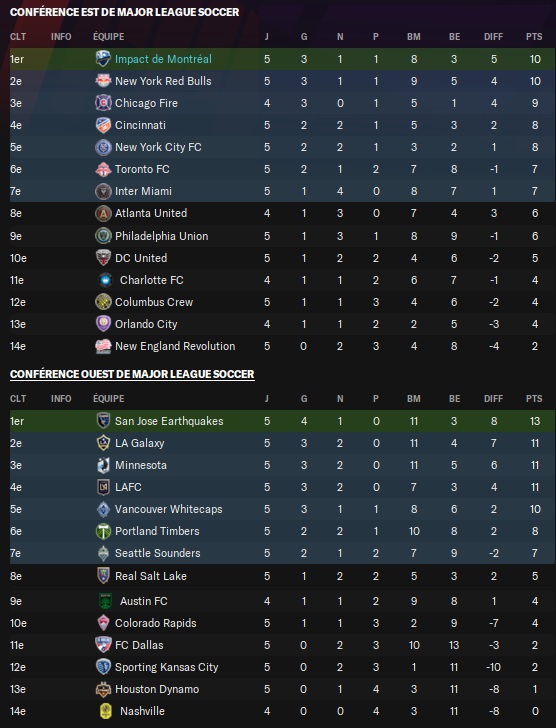Image resolution: width=556 pixels, height=728 pixels.
Task: Open the Inter Miami team link
Action: coord(143,191)
